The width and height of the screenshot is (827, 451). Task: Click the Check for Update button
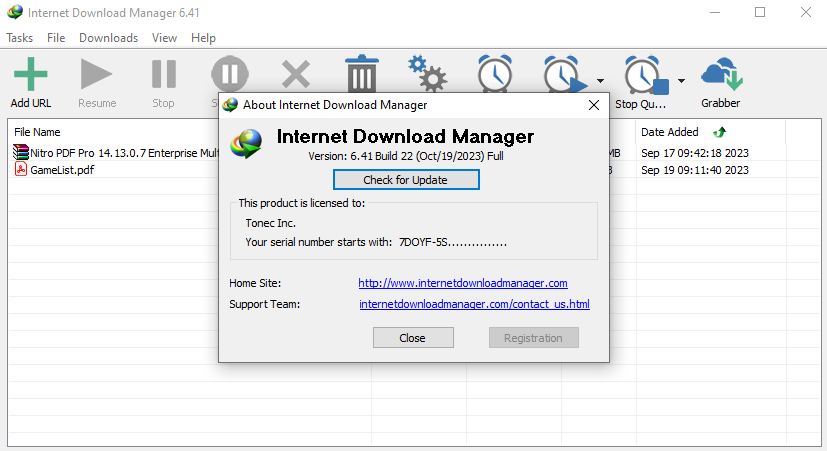click(x=406, y=179)
